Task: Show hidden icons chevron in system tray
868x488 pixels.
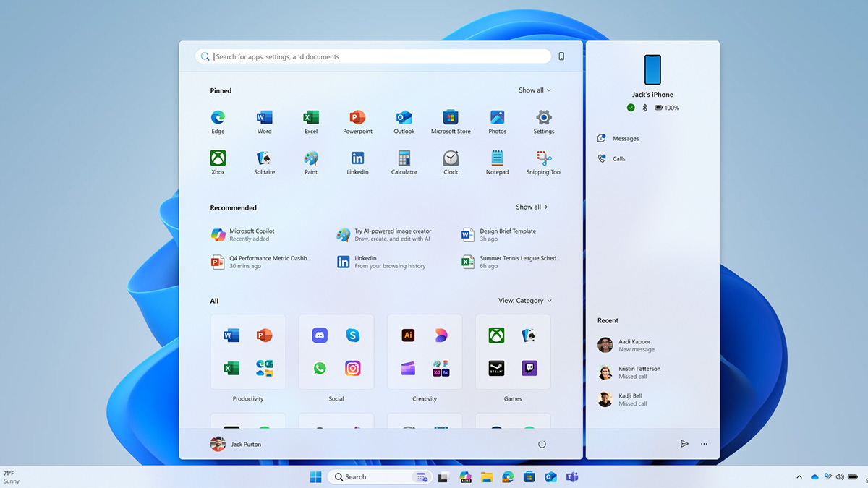Action: (x=799, y=477)
